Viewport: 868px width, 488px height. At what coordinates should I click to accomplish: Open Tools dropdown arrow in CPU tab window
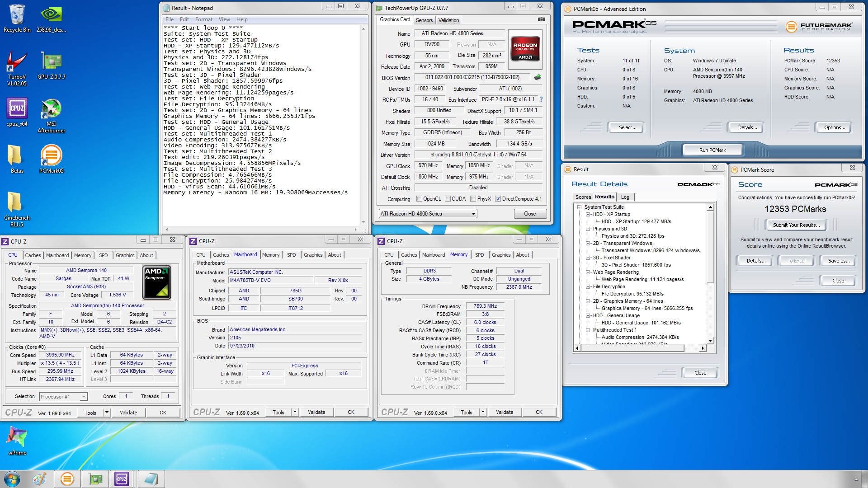107,413
